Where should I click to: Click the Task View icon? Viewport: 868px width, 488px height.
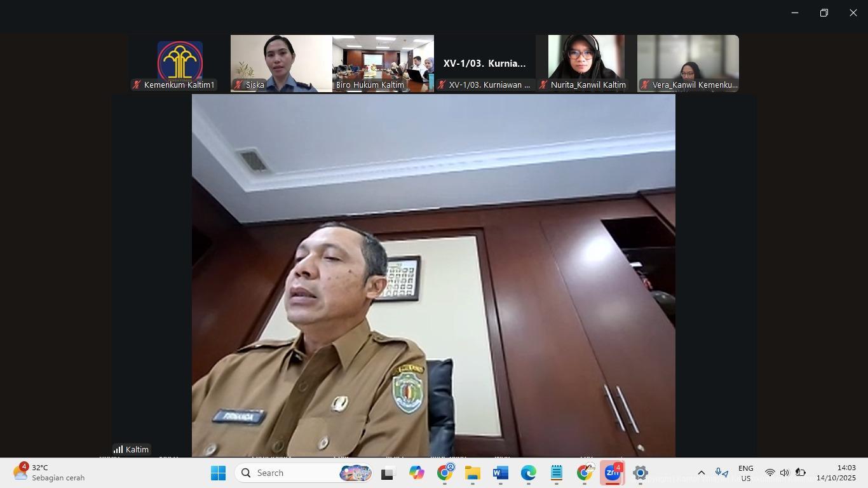388,473
